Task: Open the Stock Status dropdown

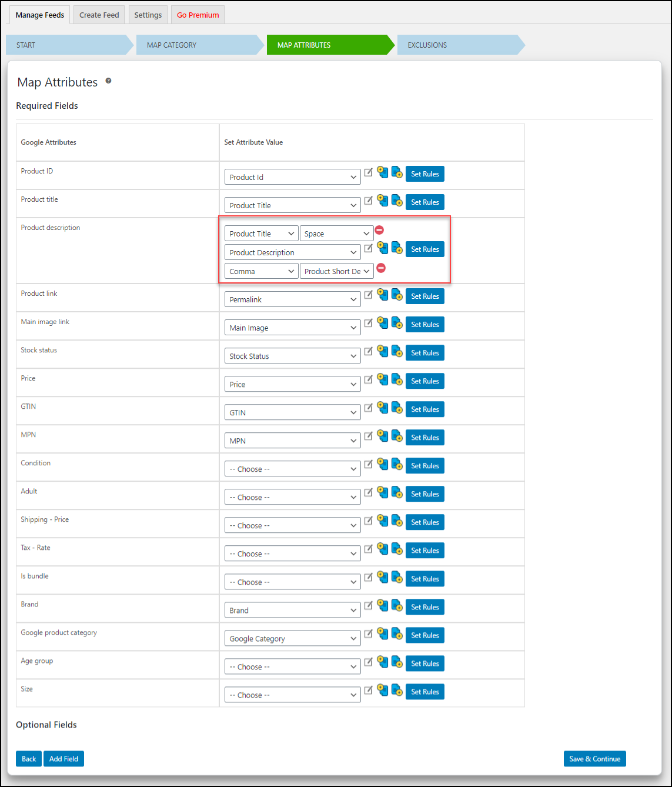Action: tap(293, 356)
